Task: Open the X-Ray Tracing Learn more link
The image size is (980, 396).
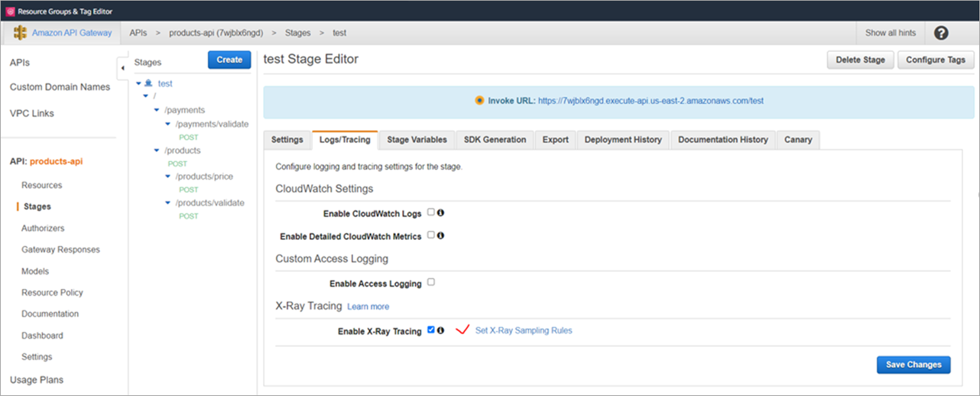Action: [x=368, y=307]
